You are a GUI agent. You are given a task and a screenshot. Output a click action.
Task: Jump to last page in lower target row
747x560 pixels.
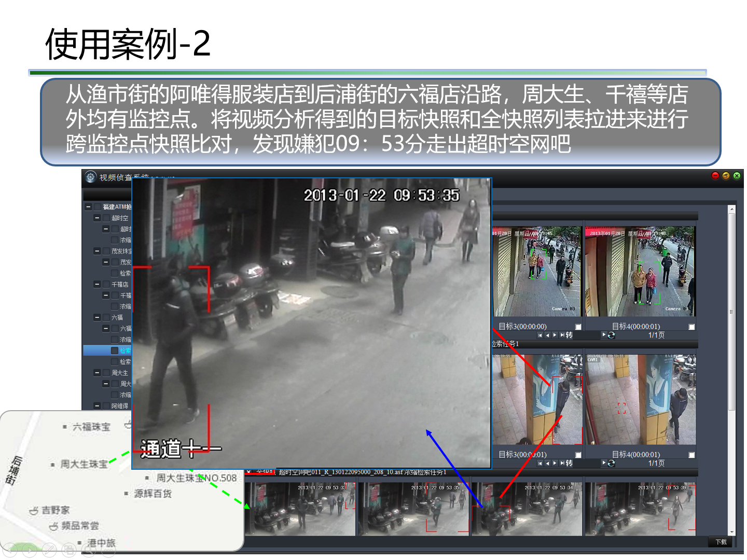pyautogui.click(x=562, y=464)
